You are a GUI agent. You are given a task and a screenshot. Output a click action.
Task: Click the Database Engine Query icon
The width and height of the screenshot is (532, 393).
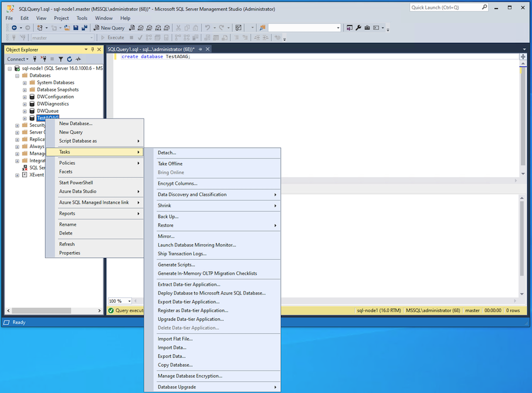[x=132, y=28]
